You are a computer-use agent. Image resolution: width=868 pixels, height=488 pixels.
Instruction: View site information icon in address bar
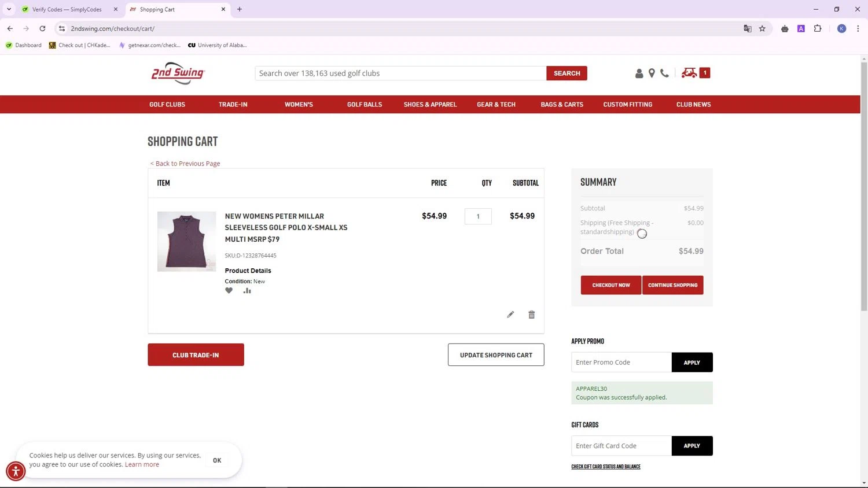pyautogui.click(x=62, y=28)
